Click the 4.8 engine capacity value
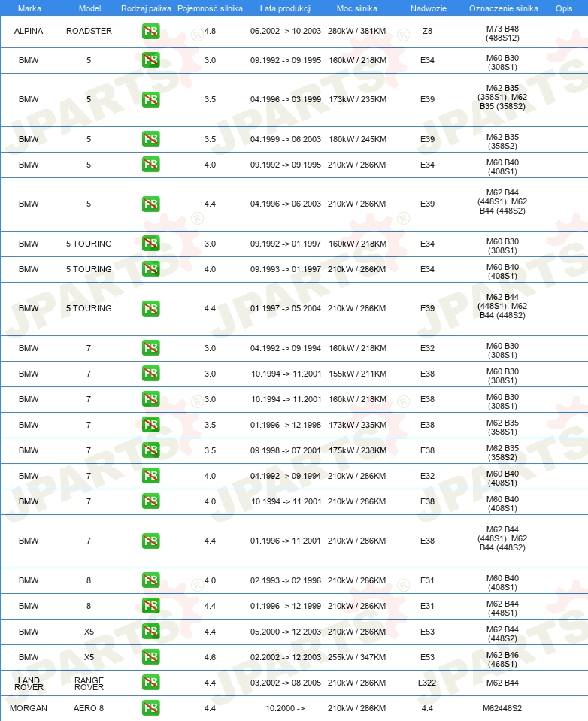The image size is (588, 721). pyautogui.click(x=210, y=31)
